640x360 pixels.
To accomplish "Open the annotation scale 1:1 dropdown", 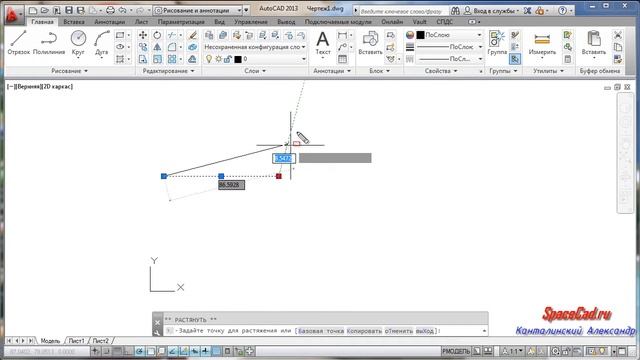I will point(513,351).
